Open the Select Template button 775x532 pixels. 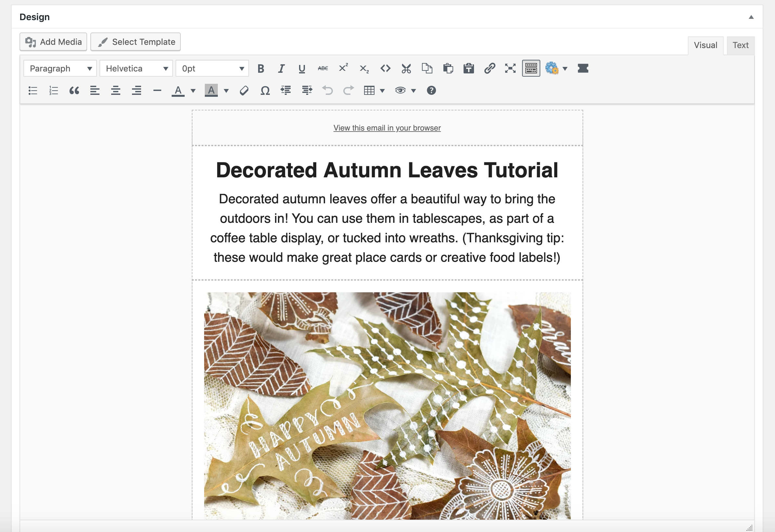pyautogui.click(x=136, y=42)
